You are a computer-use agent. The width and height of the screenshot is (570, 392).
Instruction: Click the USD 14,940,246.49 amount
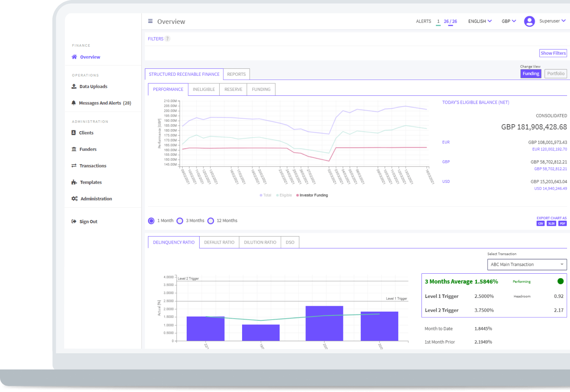click(550, 188)
